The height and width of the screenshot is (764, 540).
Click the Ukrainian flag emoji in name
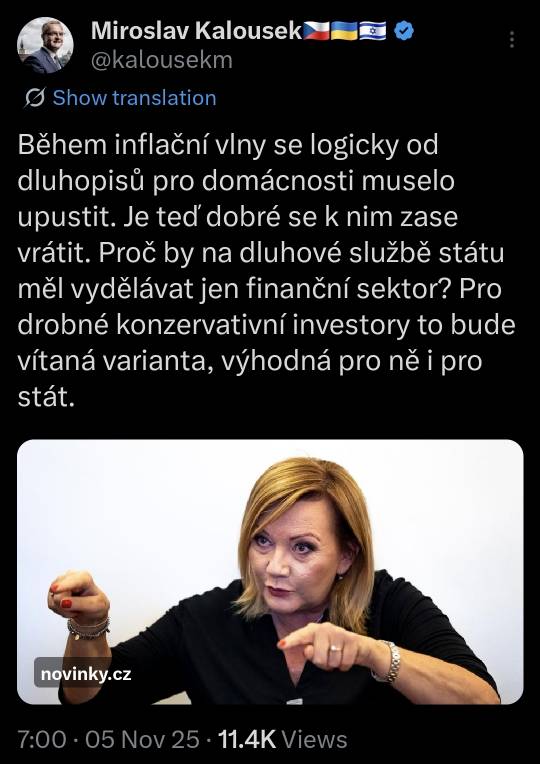[345, 31]
